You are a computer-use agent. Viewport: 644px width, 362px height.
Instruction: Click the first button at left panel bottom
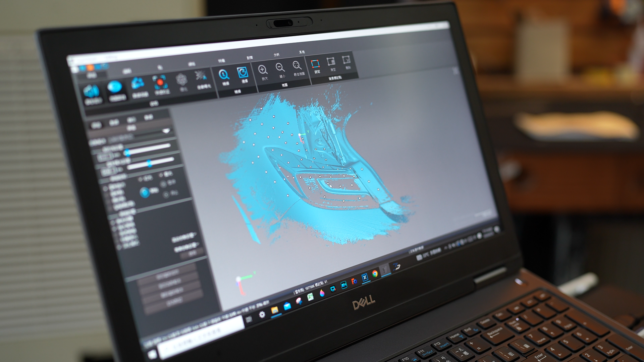click(x=168, y=275)
